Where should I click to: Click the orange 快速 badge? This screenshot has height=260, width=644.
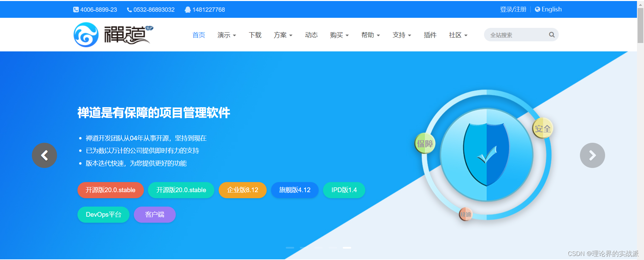pos(466,214)
